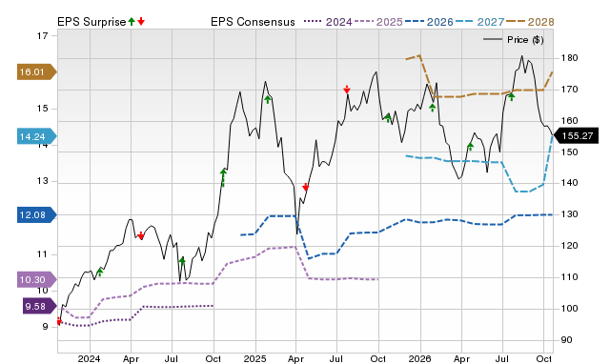Click the red surprise arrow after July 2025
This screenshot has width=610, height=364.
click(x=347, y=90)
